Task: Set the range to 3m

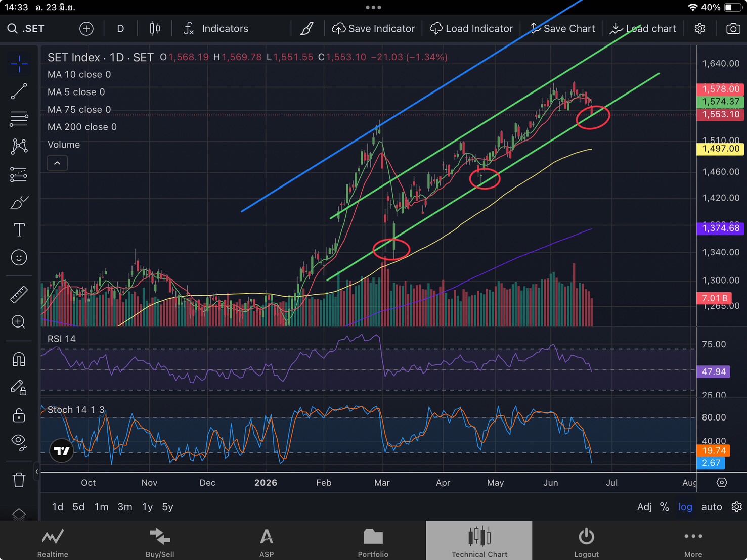Action: click(x=125, y=507)
